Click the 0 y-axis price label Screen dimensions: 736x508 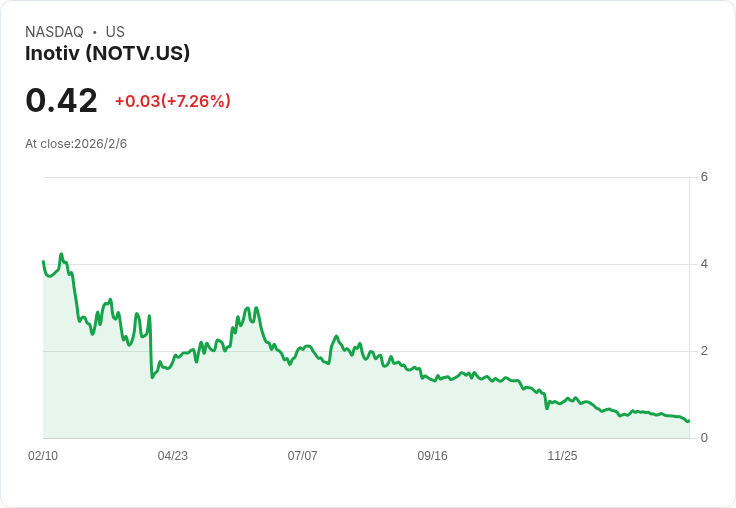point(704,438)
